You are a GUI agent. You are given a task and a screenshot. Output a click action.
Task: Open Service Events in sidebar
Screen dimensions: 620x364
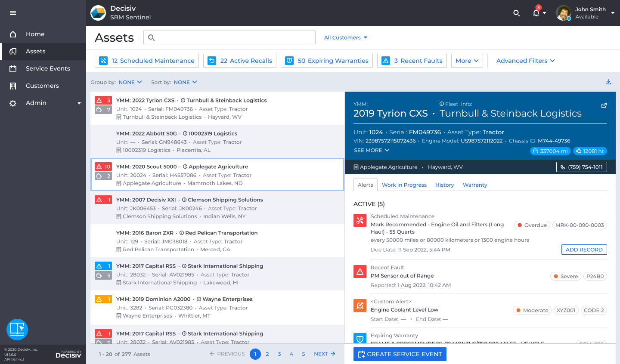43,68
